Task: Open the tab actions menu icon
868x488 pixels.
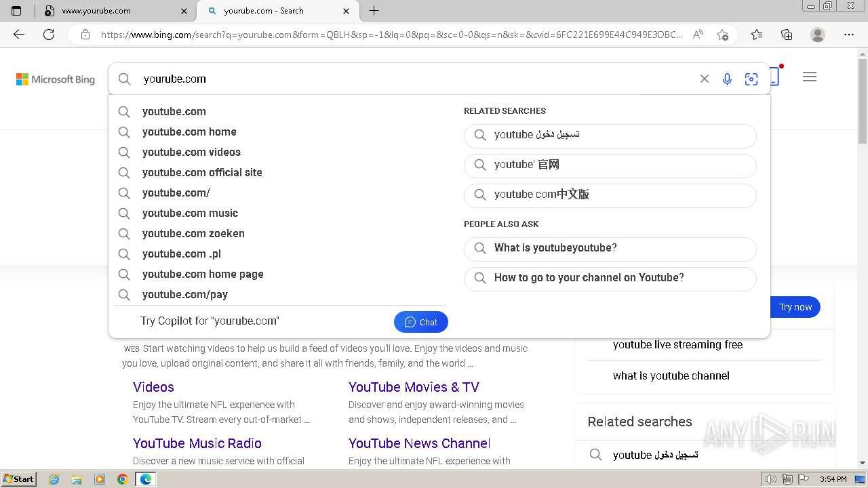Action: [16, 11]
